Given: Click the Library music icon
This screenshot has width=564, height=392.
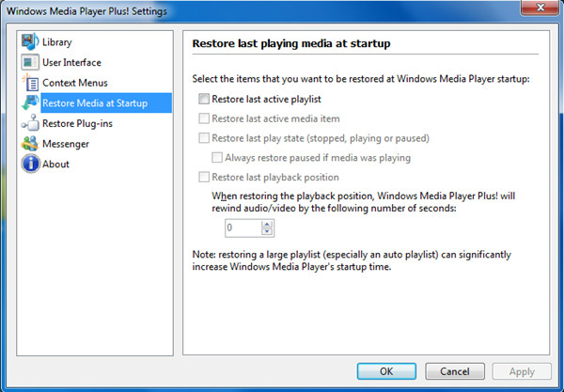Looking at the screenshot, I should [x=30, y=41].
